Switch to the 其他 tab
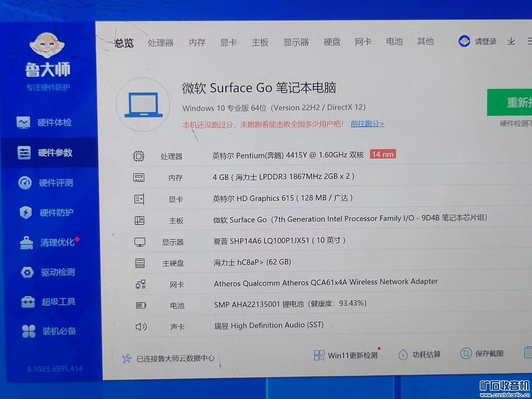The image size is (532, 399). [x=425, y=41]
